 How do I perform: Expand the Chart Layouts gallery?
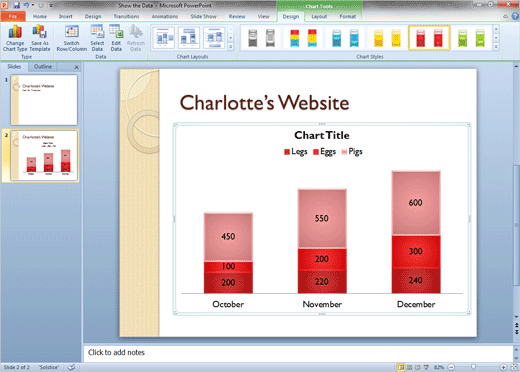230,47
